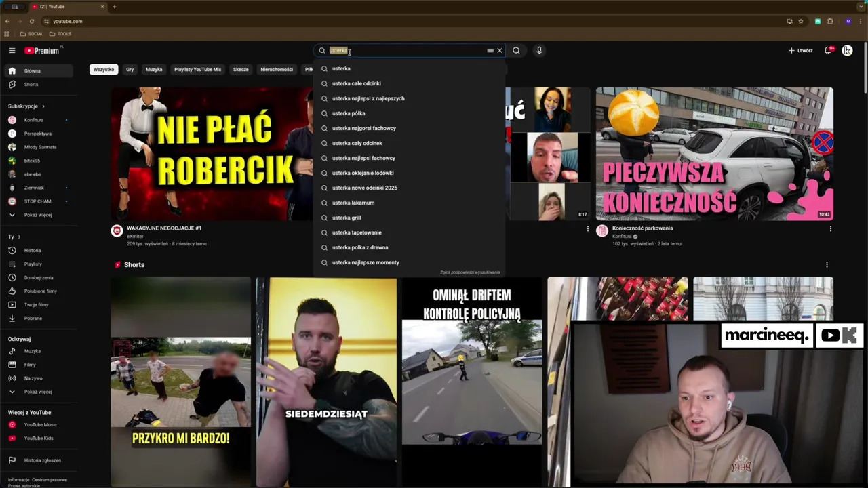Expand subscriptions with Pokaż więcej

pyautogui.click(x=40, y=215)
